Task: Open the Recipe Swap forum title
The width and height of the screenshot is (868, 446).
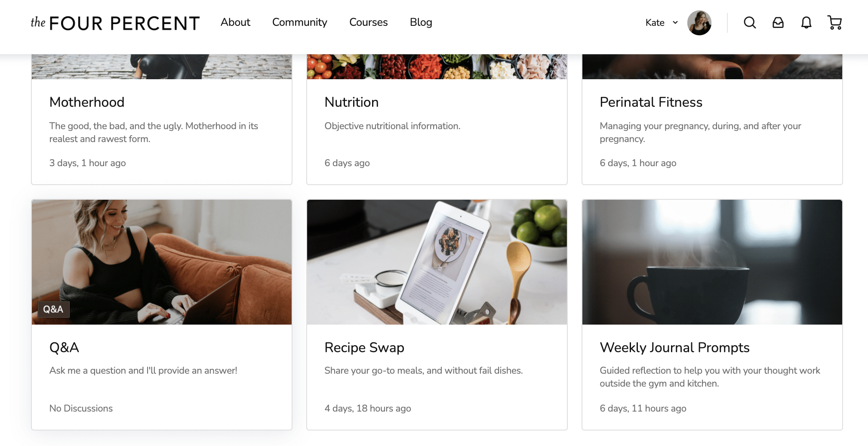Action: coord(364,347)
